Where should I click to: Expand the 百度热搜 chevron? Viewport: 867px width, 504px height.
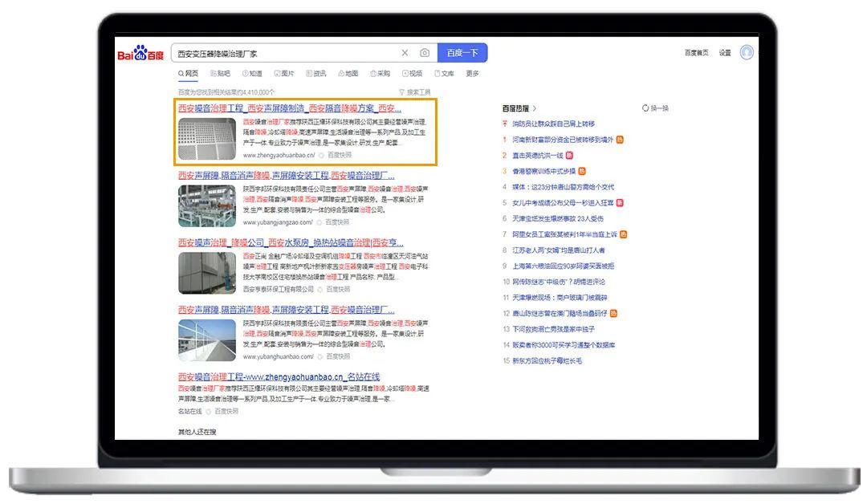coord(535,108)
